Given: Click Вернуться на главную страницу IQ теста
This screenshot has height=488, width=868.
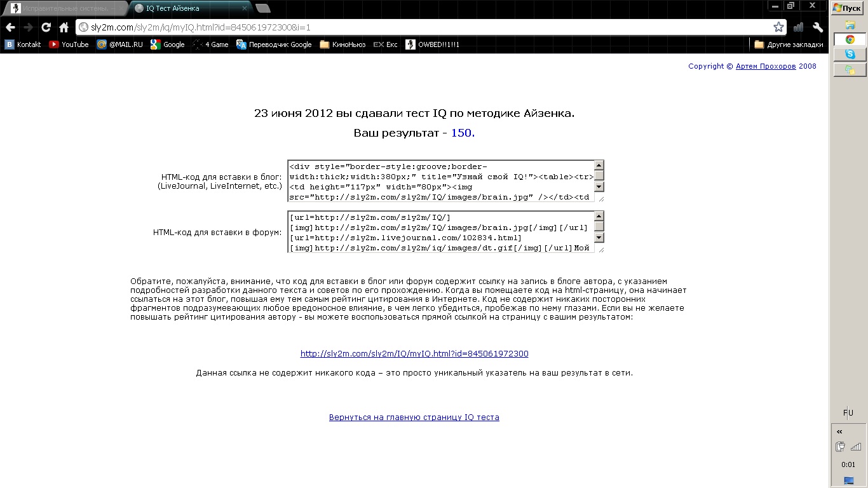Looking at the screenshot, I should coord(414,417).
